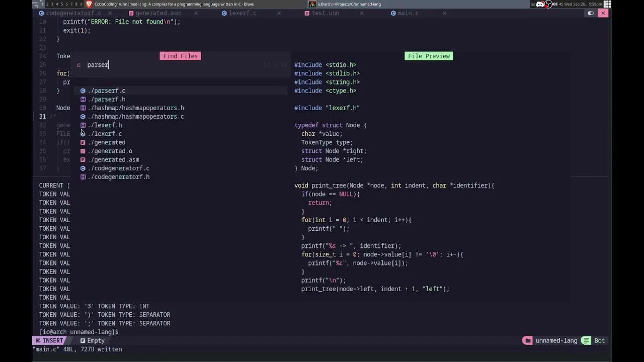The width and height of the screenshot is (644, 362).
Task: Select ./codegeneratorf.h in the Find Files list
Action: click(x=119, y=176)
